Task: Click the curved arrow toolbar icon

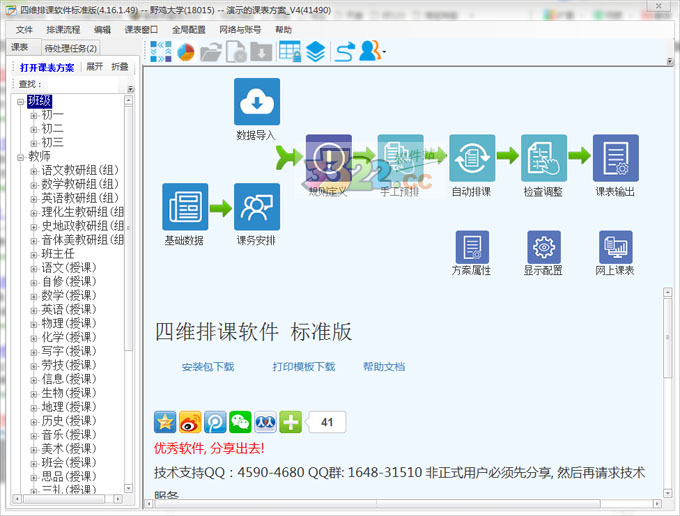Action: click(345, 52)
